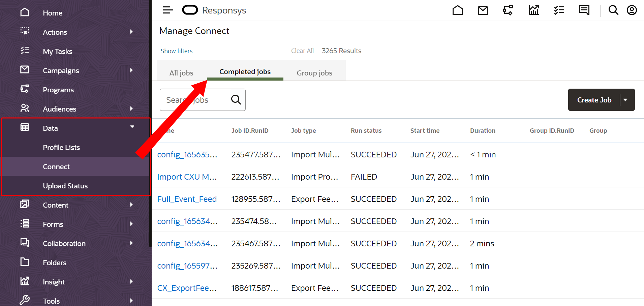Click the global search magnifier icon
The width and height of the screenshot is (644, 306).
coord(613,10)
